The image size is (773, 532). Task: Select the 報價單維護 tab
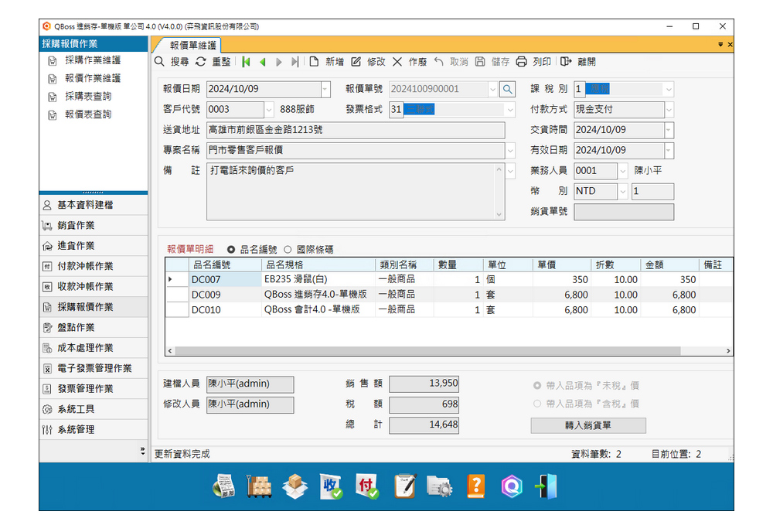[193, 45]
